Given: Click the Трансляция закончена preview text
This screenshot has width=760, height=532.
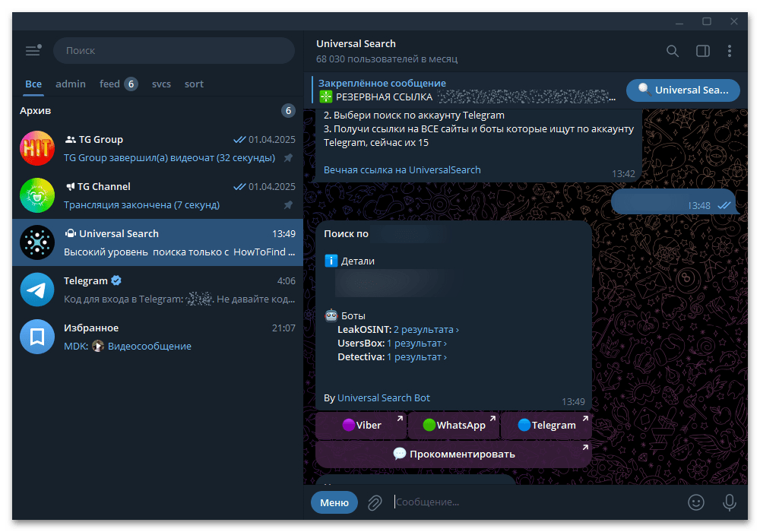Looking at the screenshot, I should click(x=141, y=205).
